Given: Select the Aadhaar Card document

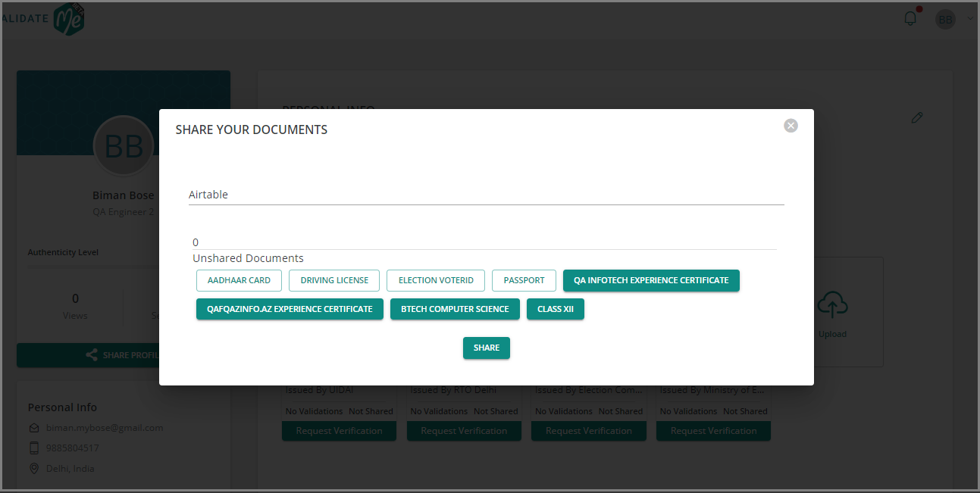Looking at the screenshot, I should [239, 280].
